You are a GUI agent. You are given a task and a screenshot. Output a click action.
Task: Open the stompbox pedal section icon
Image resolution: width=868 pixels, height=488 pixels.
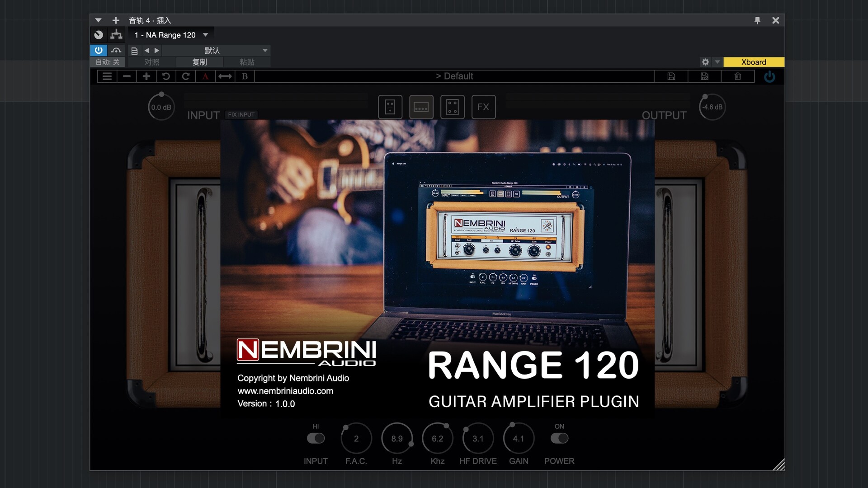pyautogui.click(x=390, y=107)
